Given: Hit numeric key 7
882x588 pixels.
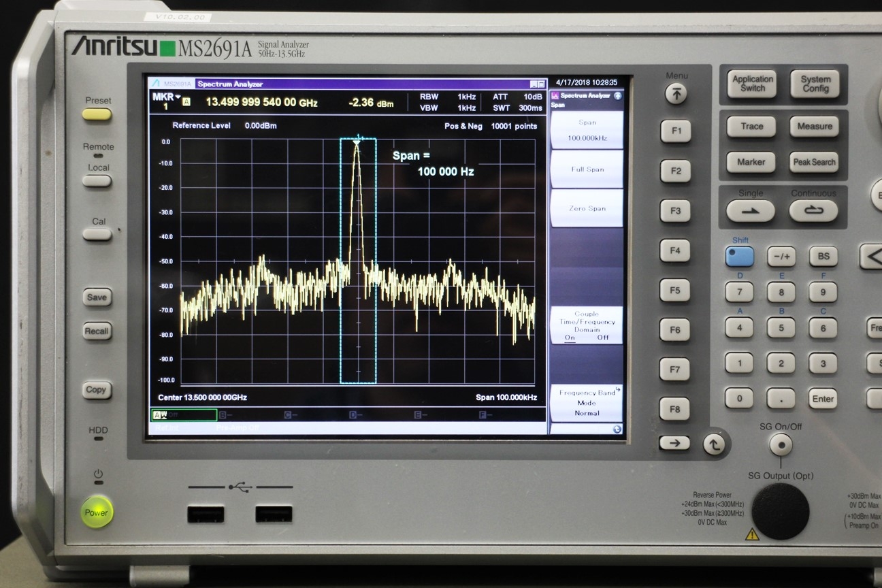Looking at the screenshot, I should 739,292.
